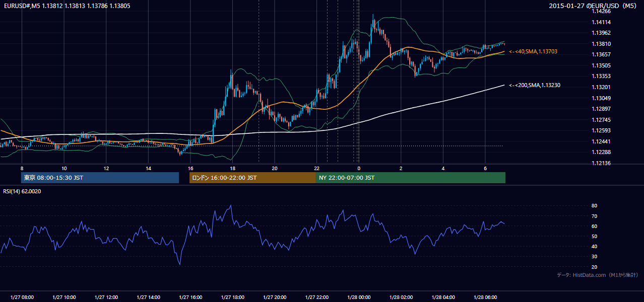644x302 pixels.
Task: Click price axis label 1.12745
Action: click(x=601, y=120)
